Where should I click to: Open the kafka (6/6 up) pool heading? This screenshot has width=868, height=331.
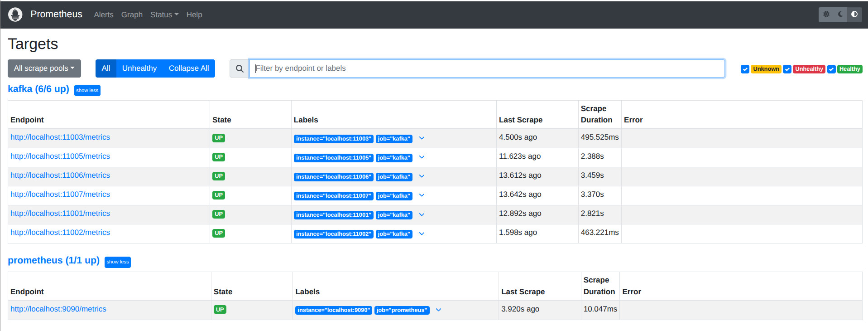(38, 89)
